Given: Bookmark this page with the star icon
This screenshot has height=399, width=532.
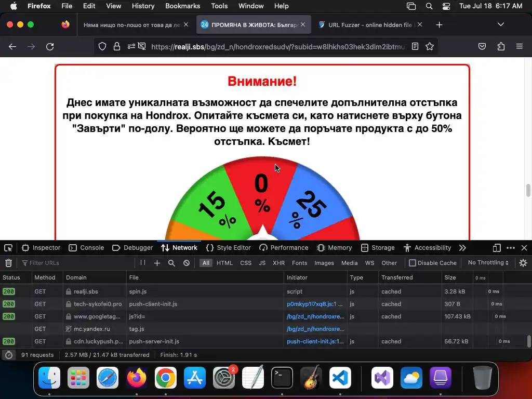Looking at the screenshot, I should tap(430, 46).
